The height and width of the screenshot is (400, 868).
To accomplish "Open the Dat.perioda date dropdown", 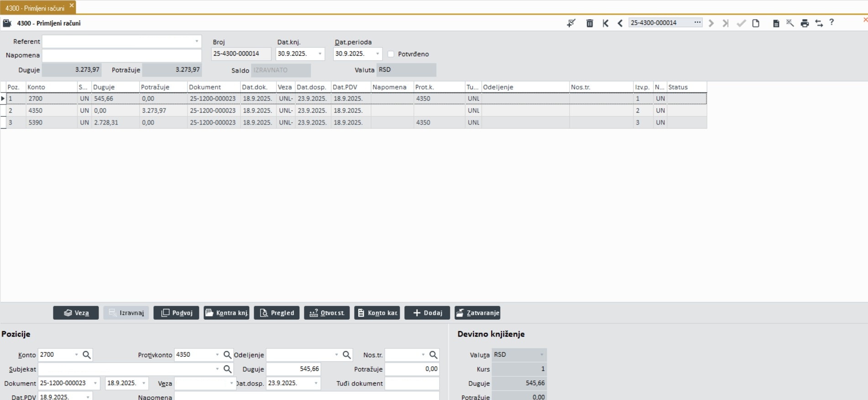I will click(x=377, y=54).
